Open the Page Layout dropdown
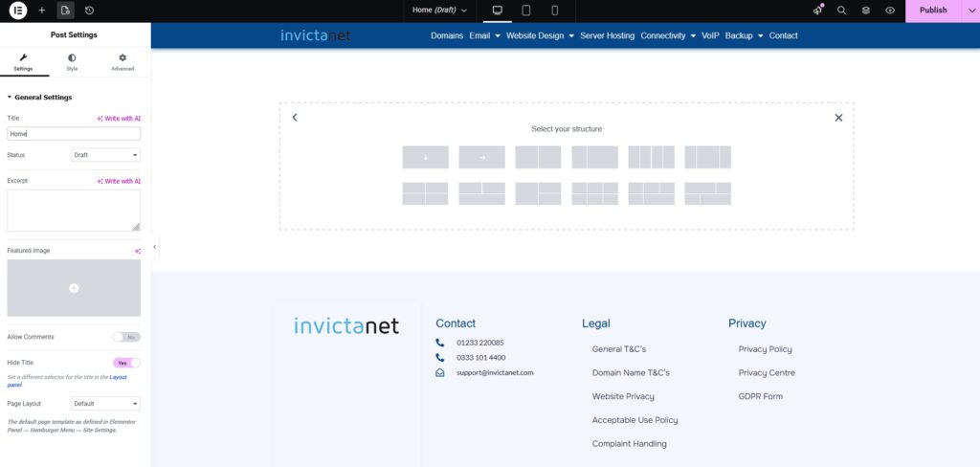 pyautogui.click(x=105, y=404)
